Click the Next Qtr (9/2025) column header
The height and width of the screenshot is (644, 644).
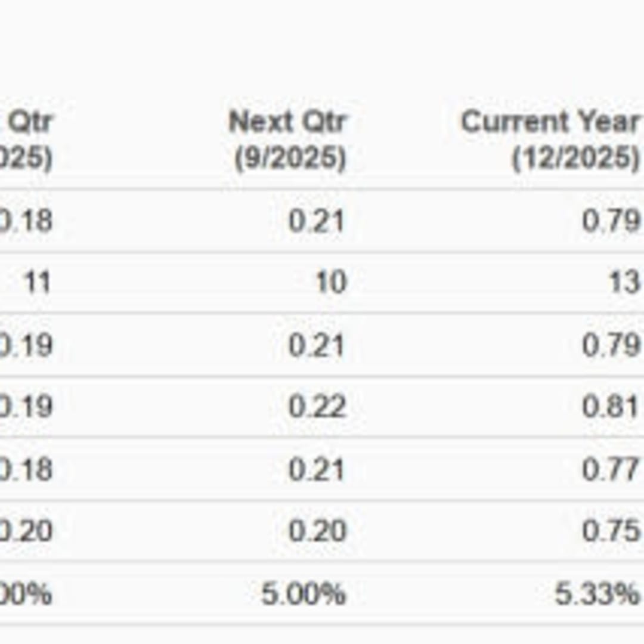pyautogui.click(x=289, y=140)
